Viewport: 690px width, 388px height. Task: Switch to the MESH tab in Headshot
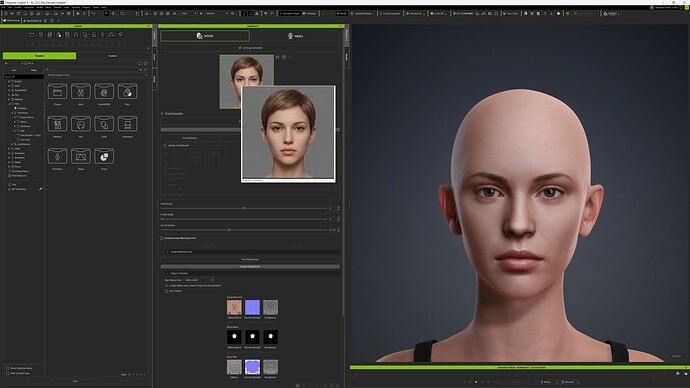coord(296,36)
